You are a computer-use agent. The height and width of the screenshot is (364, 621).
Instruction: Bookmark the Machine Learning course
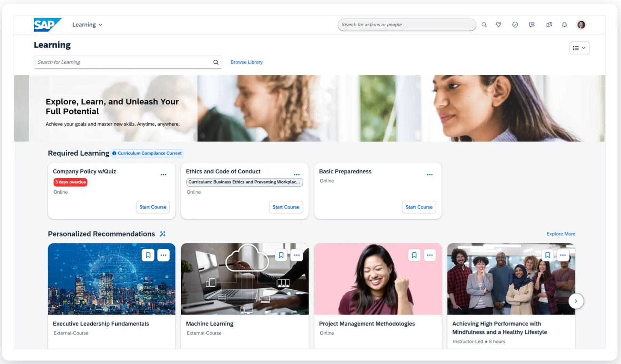[281, 255]
